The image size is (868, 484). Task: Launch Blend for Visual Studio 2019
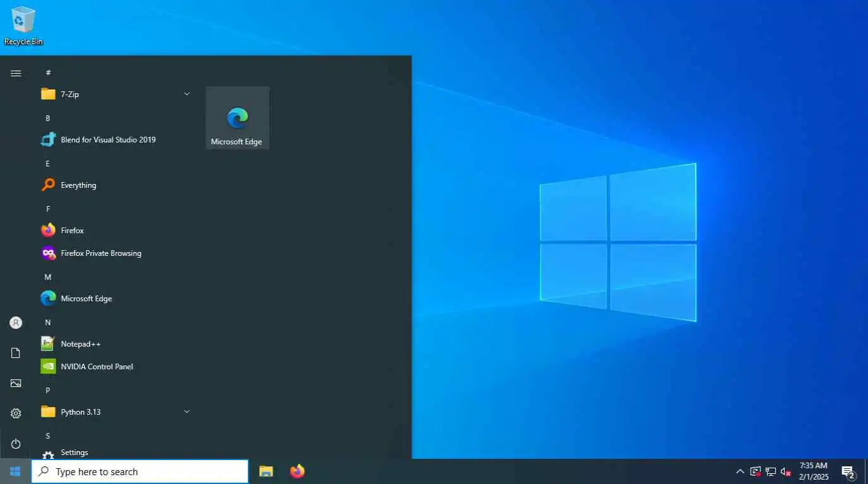(x=117, y=140)
